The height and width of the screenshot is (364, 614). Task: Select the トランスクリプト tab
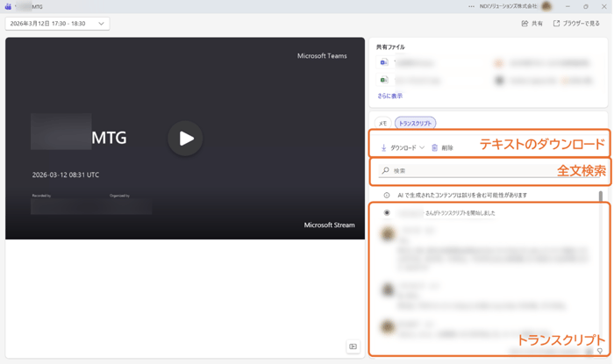(415, 124)
